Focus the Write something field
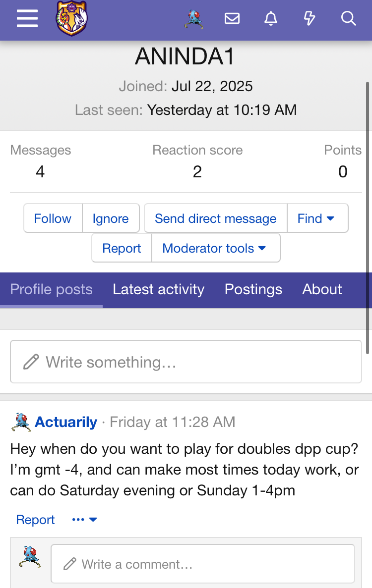The width and height of the screenshot is (372, 588). [x=186, y=362]
